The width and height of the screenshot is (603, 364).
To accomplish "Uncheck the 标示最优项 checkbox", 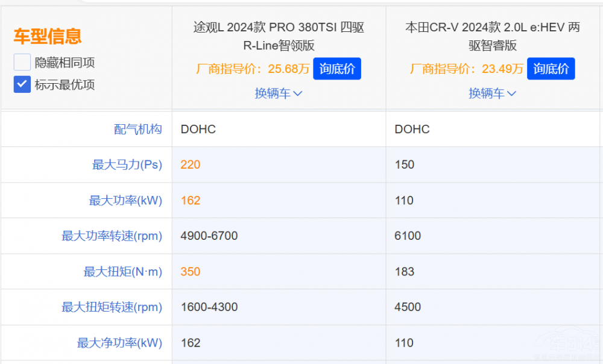I will [22, 84].
